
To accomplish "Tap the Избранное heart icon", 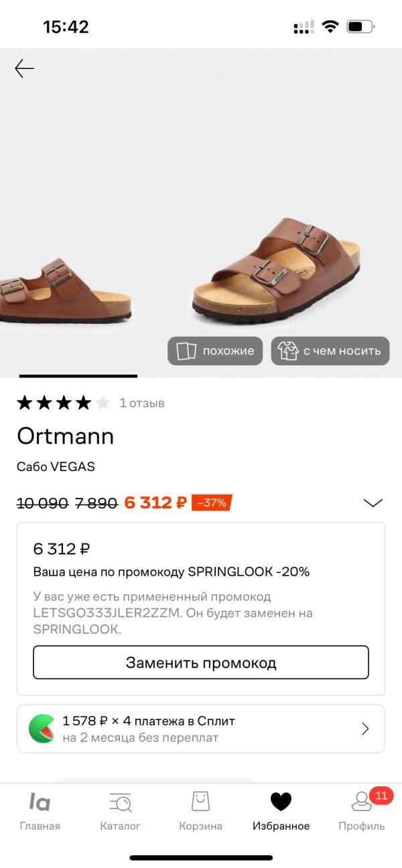I will click(281, 802).
